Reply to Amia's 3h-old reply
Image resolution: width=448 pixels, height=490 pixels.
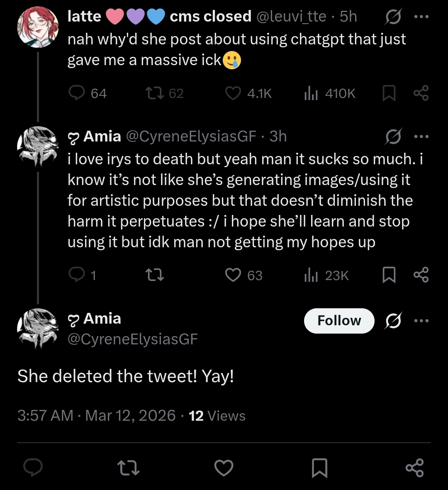click(x=77, y=275)
